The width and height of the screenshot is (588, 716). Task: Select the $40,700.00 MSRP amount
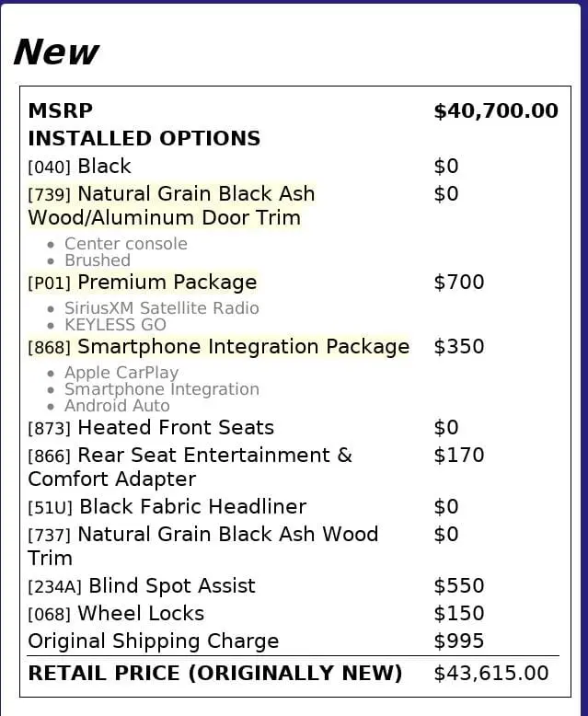tap(495, 111)
